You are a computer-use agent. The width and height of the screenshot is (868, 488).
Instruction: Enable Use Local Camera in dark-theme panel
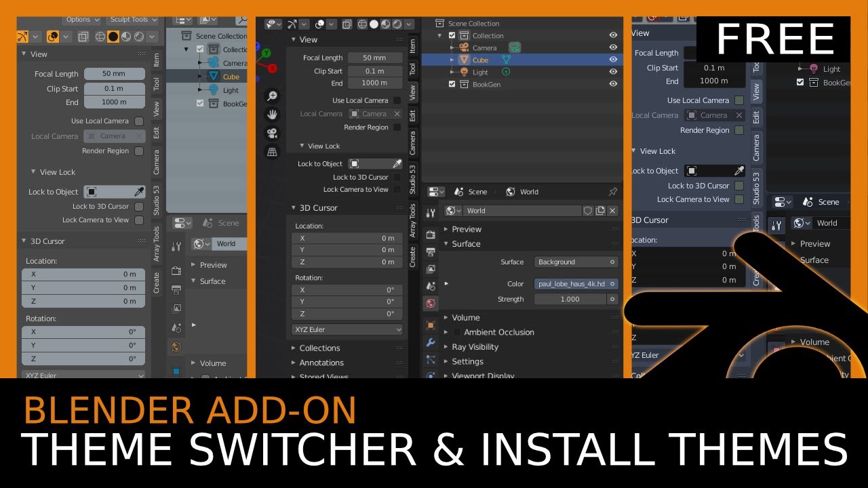tap(397, 100)
